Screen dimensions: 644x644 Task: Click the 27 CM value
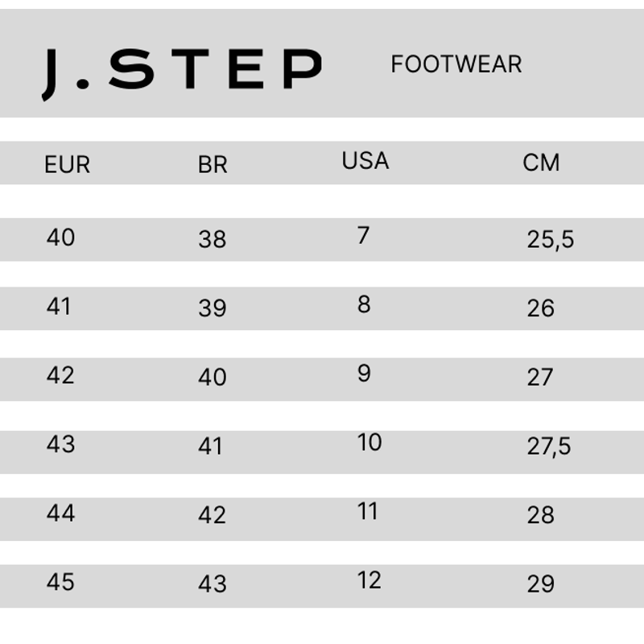coord(539,378)
